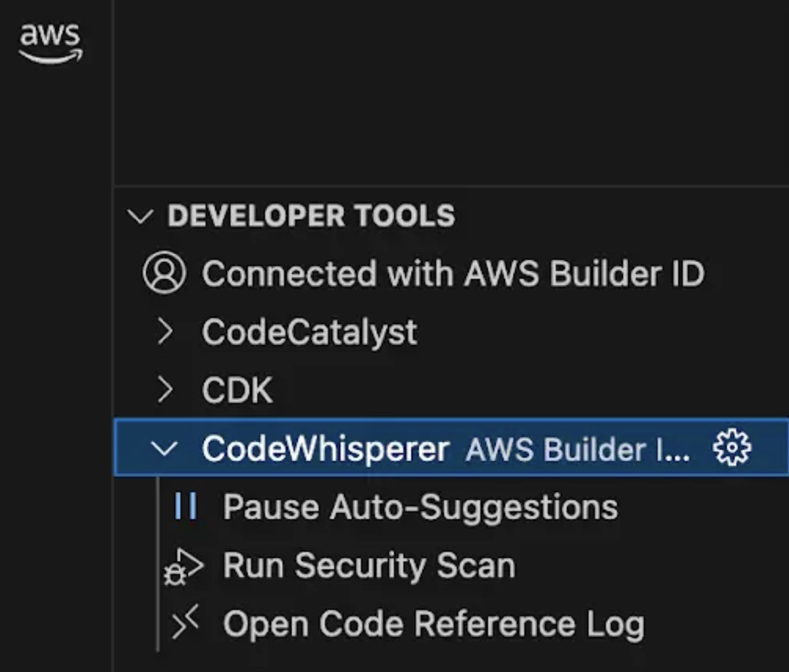
Task: Open the AWS Builder ID connection entry
Action: click(x=454, y=274)
